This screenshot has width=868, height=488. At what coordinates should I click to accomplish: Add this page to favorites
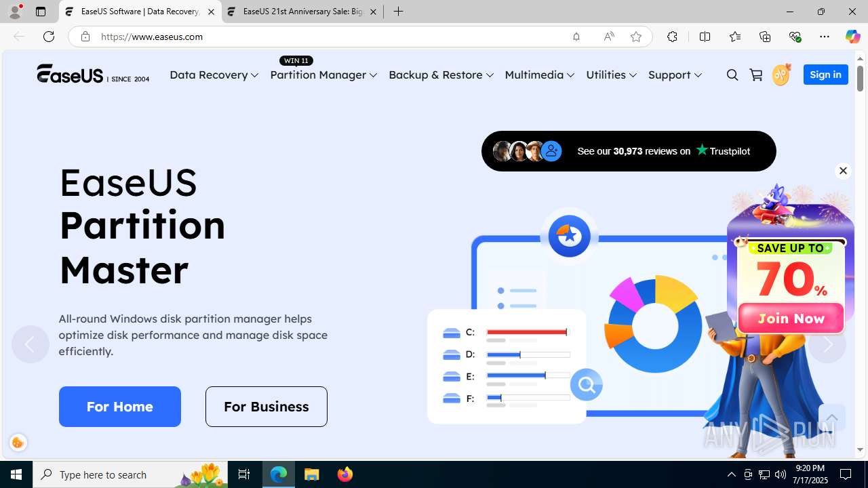tap(636, 37)
